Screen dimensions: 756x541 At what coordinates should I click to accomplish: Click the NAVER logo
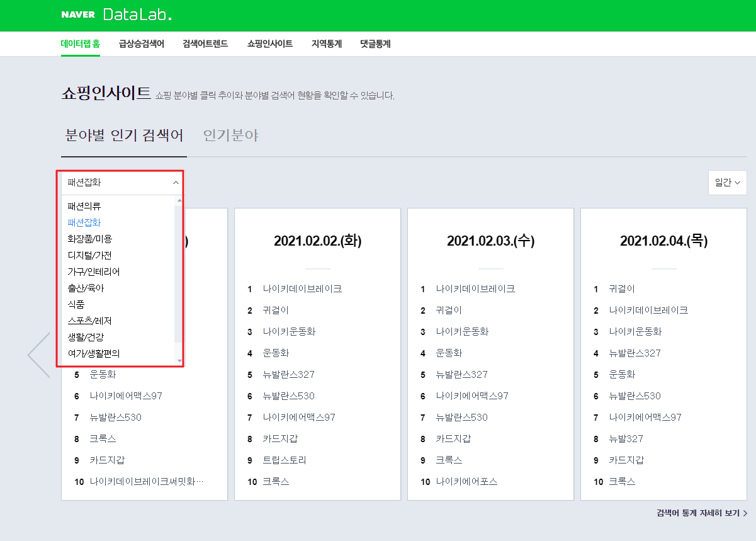(78, 14)
